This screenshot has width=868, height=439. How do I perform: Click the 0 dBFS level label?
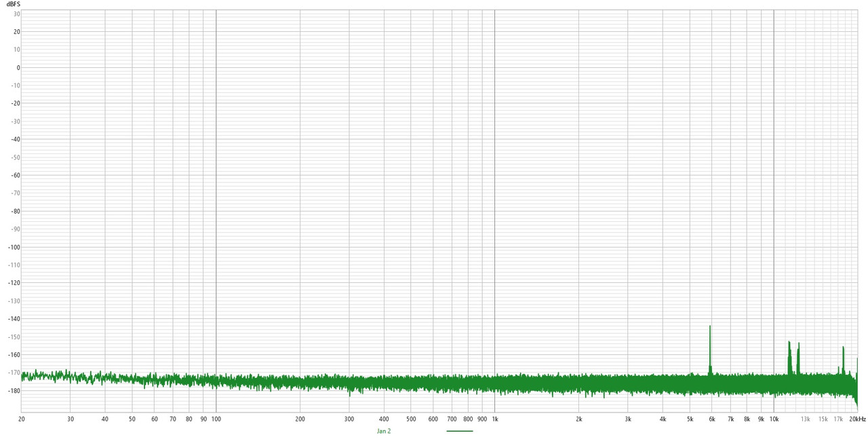click(x=18, y=68)
